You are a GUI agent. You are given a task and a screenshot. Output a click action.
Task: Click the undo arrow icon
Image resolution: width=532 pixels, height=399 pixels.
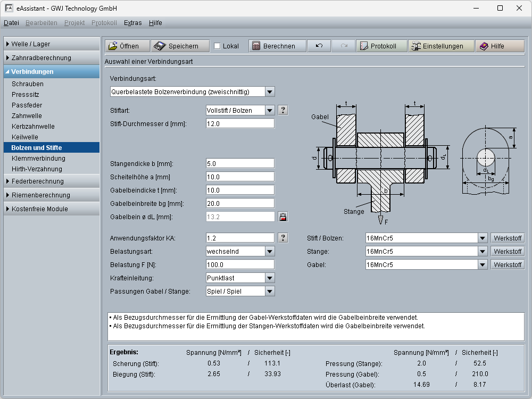click(x=319, y=46)
